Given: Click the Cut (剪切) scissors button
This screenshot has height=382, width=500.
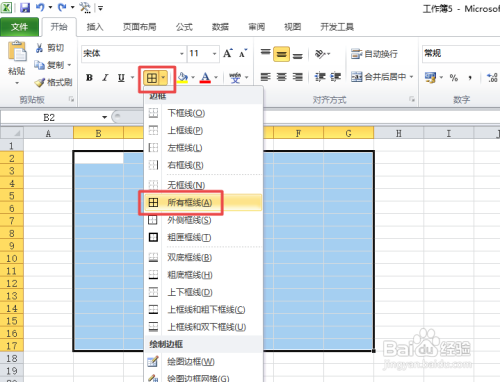Looking at the screenshot, I should (49, 48).
